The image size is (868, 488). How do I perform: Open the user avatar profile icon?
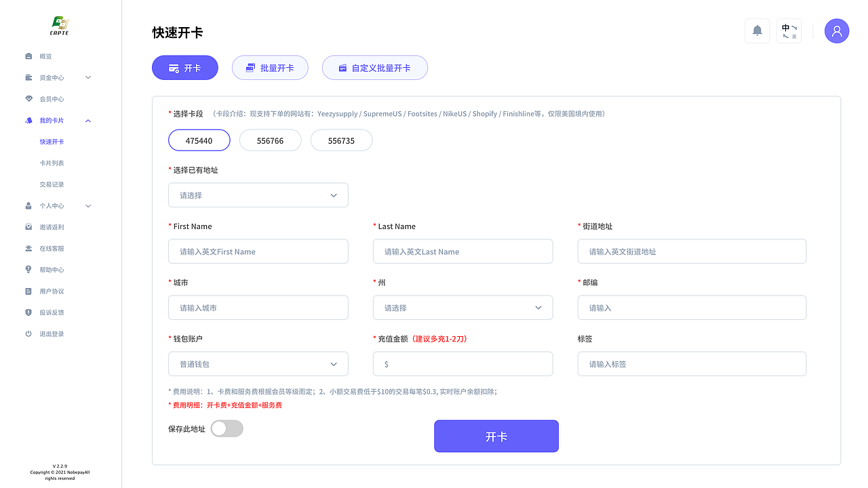coord(836,30)
